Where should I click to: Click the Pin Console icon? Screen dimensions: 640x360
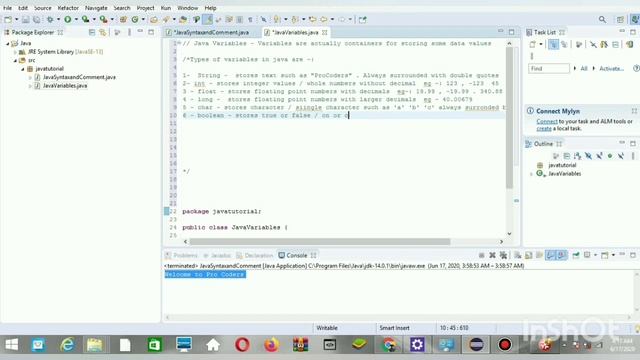(576, 255)
